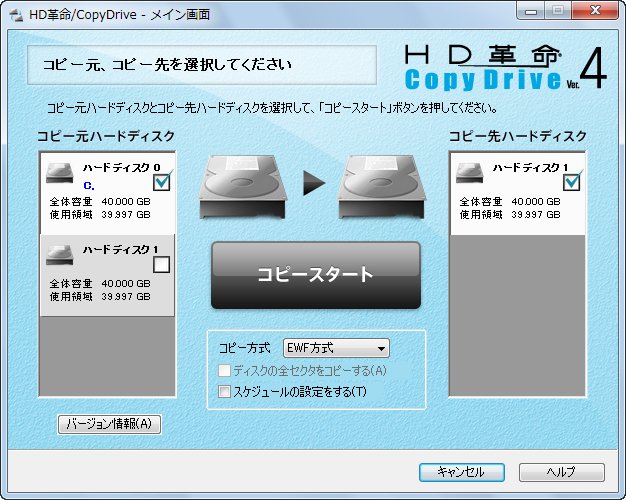Open the コピー方式 dropdown showing EWF方式
The height and width of the screenshot is (500, 626).
[336, 348]
